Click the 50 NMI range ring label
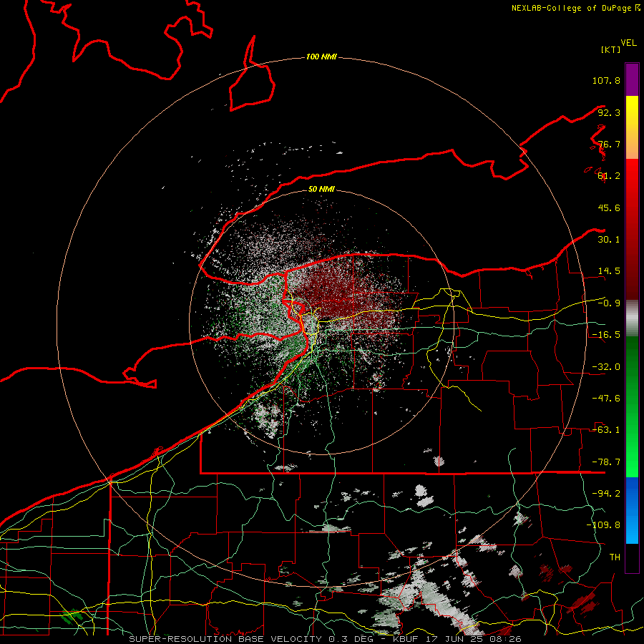This screenshot has height=644, width=644. [321, 189]
